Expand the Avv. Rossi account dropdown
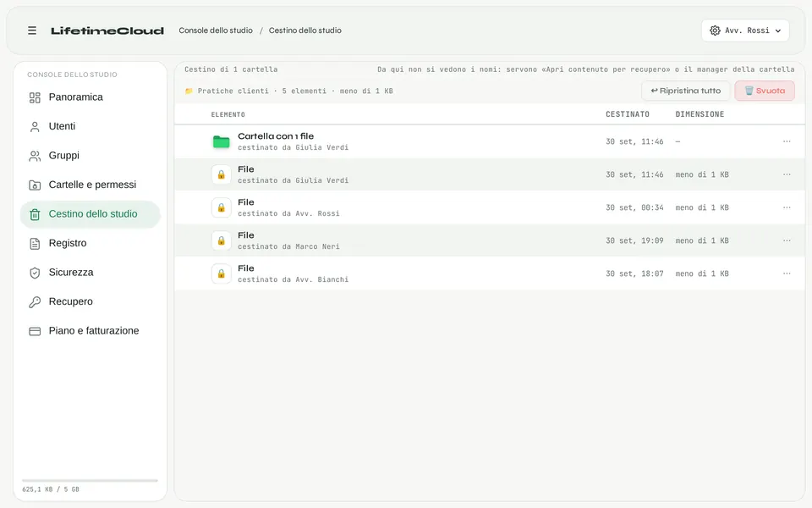The height and width of the screenshot is (508, 812). 745,30
